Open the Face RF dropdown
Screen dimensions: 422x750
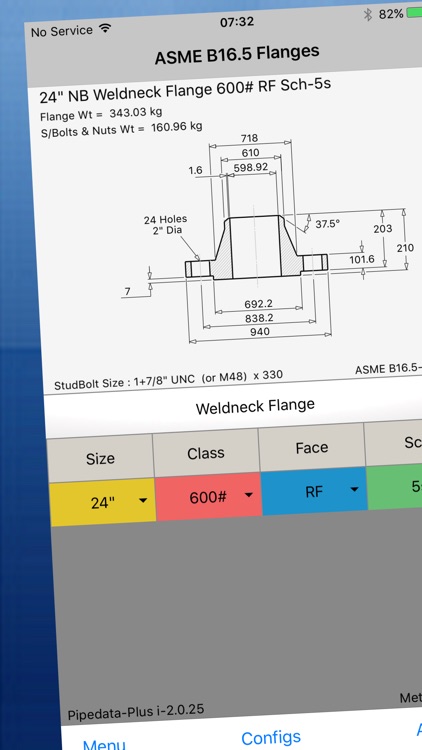coord(314,491)
